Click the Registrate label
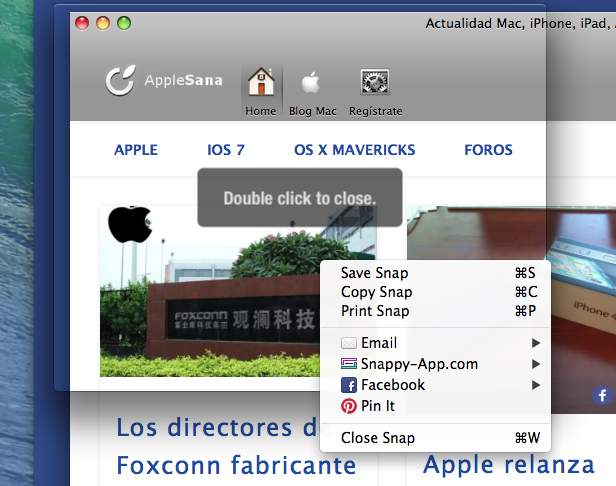Image resolution: width=616 pixels, height=486 pixels. coord(376,111)
